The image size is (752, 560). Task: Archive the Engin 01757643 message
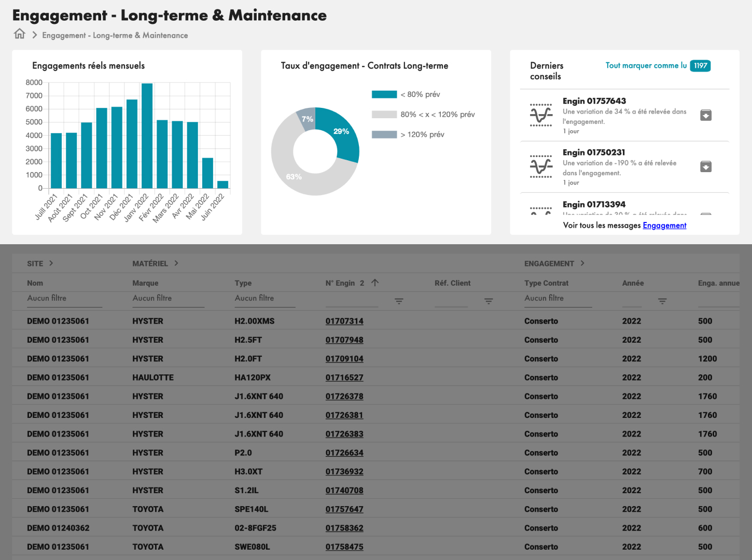click(705, 115)
